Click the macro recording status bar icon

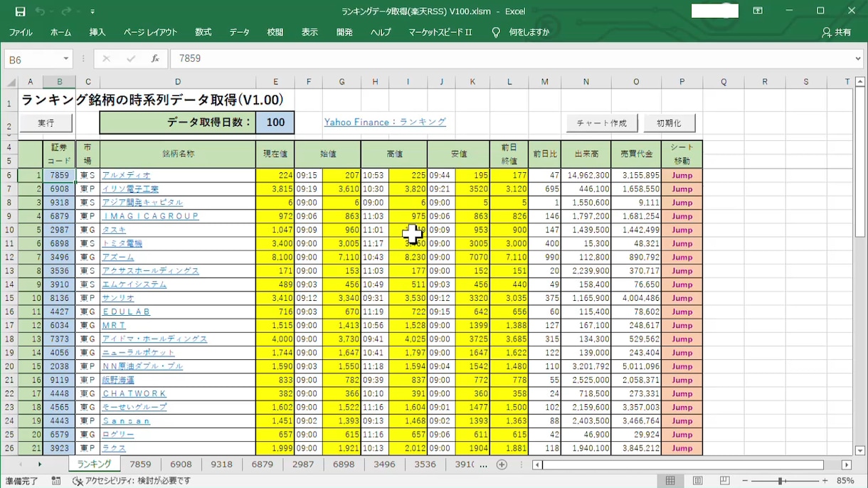pyautogui.click(x=56, y=481)
